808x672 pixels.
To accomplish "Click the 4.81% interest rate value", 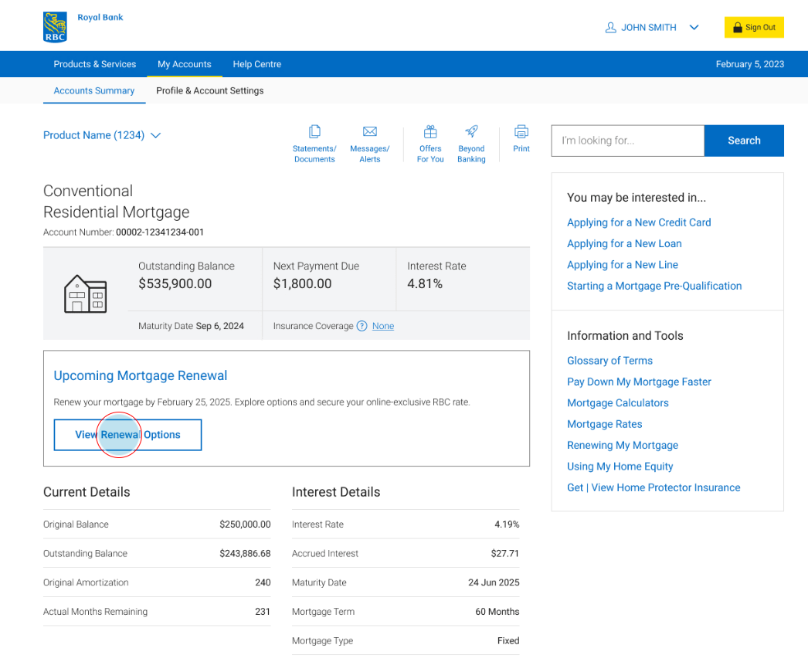I will [x=425, y=283].
